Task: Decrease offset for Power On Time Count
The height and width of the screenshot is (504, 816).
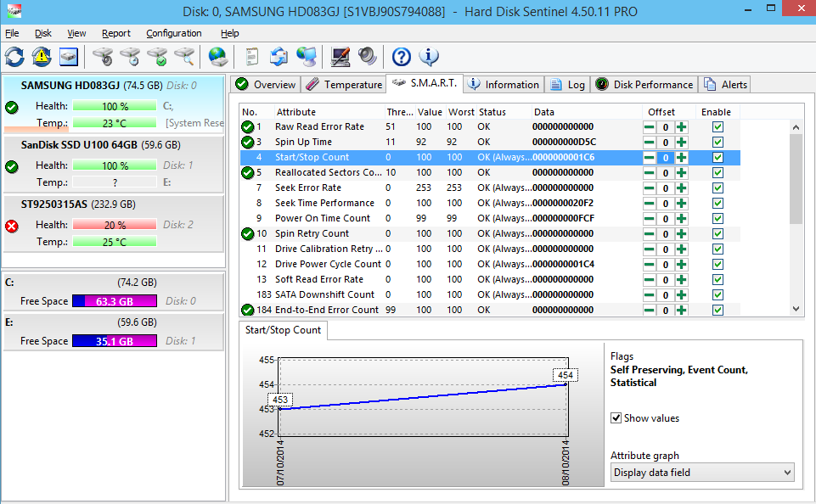Action: [649, 219]
